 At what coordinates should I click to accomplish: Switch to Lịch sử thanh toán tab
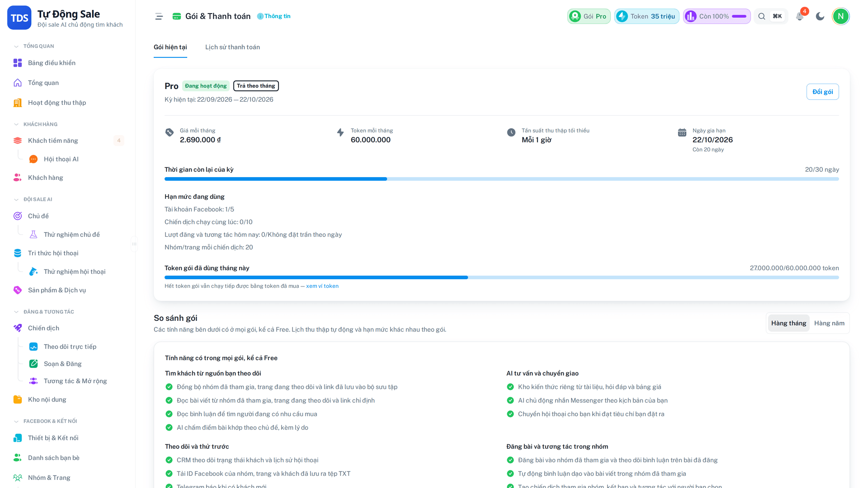(232, 47)
